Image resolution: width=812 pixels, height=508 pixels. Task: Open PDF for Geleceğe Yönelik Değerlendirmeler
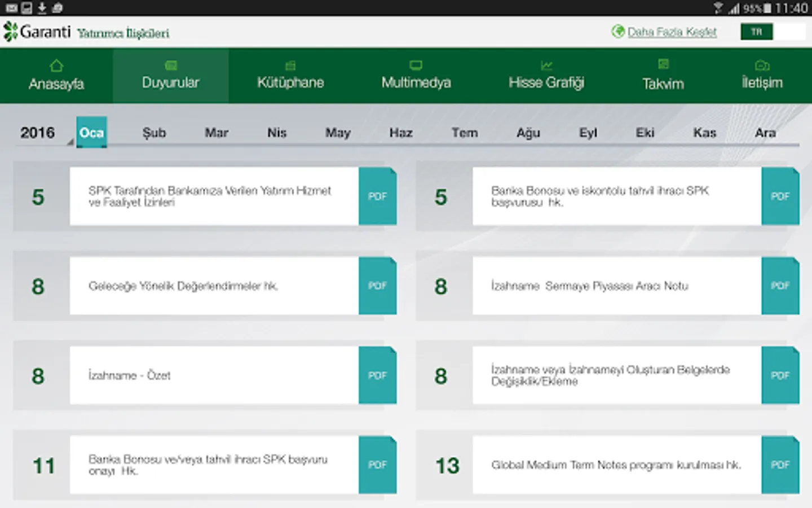tap(378, 286)
